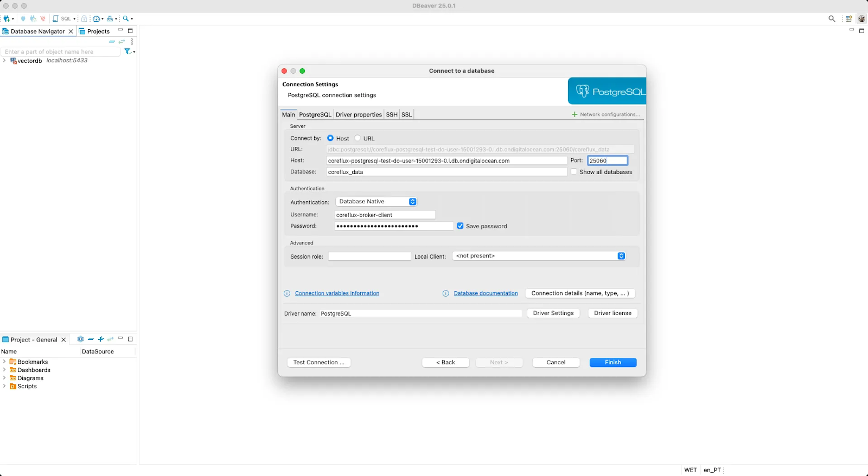868x476 pixels.
Task: Click the global search magnifier at top right
Action: [832, 18]
